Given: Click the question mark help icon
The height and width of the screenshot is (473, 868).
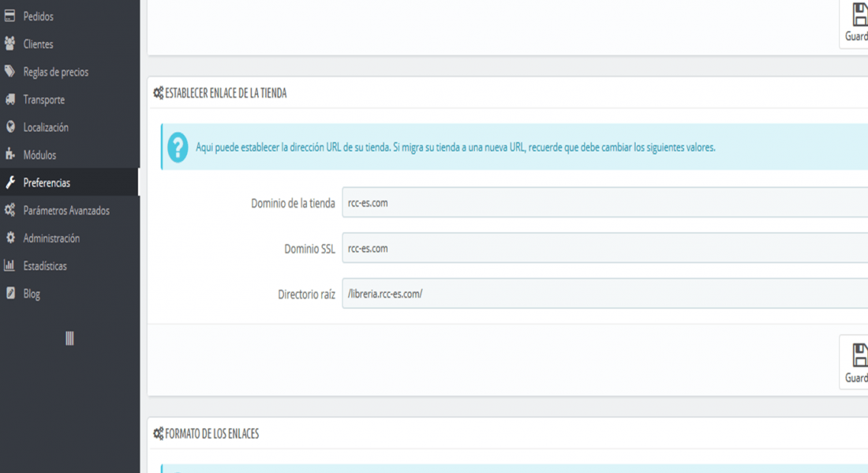Looking at the screenshot, I should pos(178,148).
